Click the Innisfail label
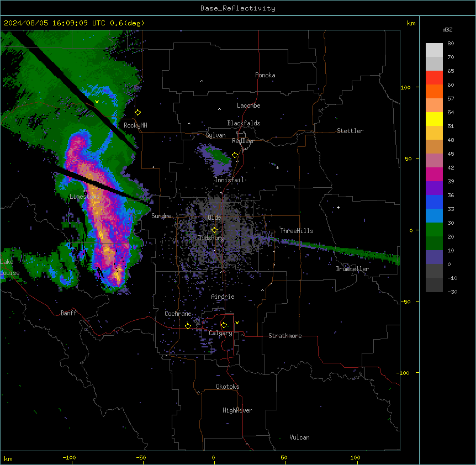Screen dimensions: 476x465 (x=229, y=180)
